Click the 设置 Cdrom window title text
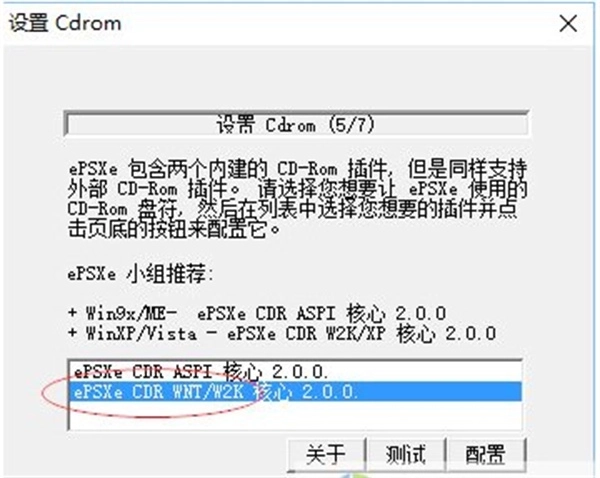Image resolution: width=600 pixels, height=478 pixels. [65, 23]
